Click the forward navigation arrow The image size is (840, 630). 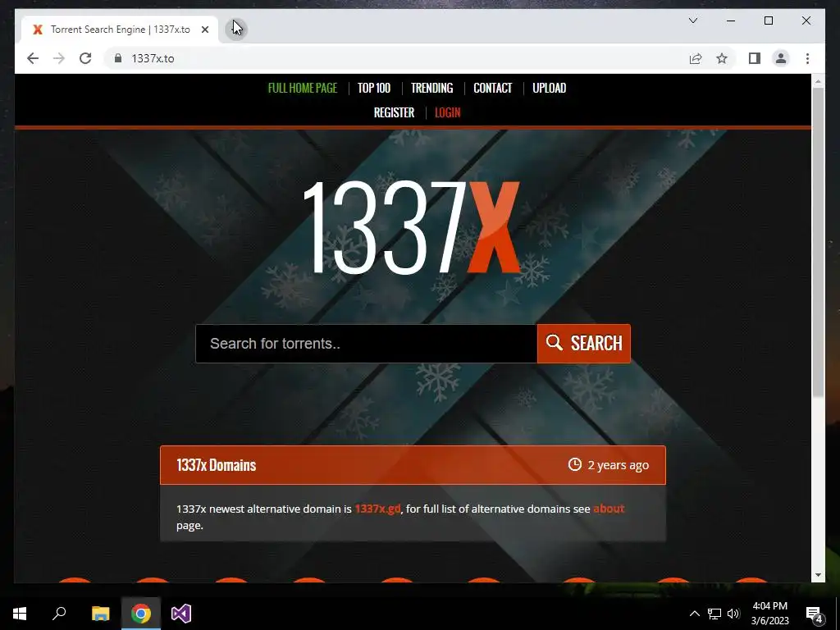coord(59,58)
